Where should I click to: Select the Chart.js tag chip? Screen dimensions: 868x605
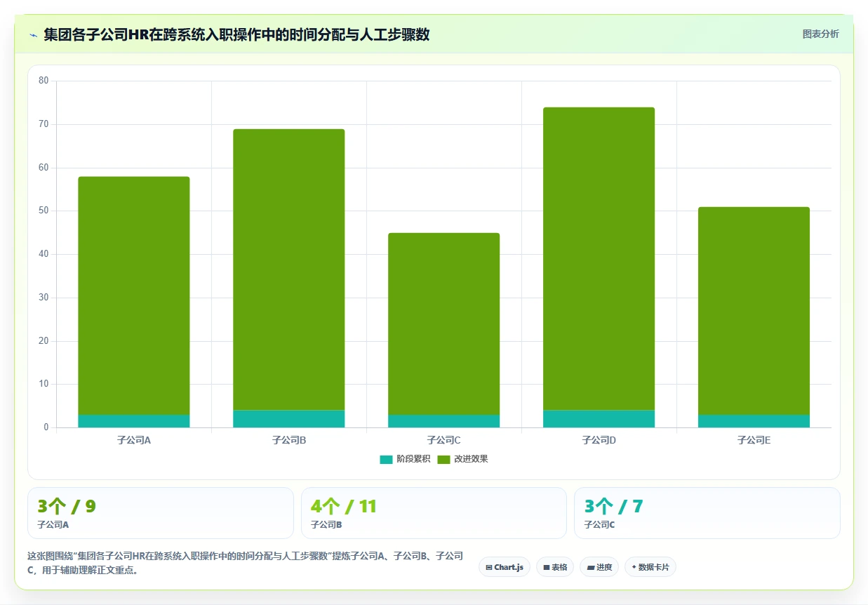pos(505,567)
